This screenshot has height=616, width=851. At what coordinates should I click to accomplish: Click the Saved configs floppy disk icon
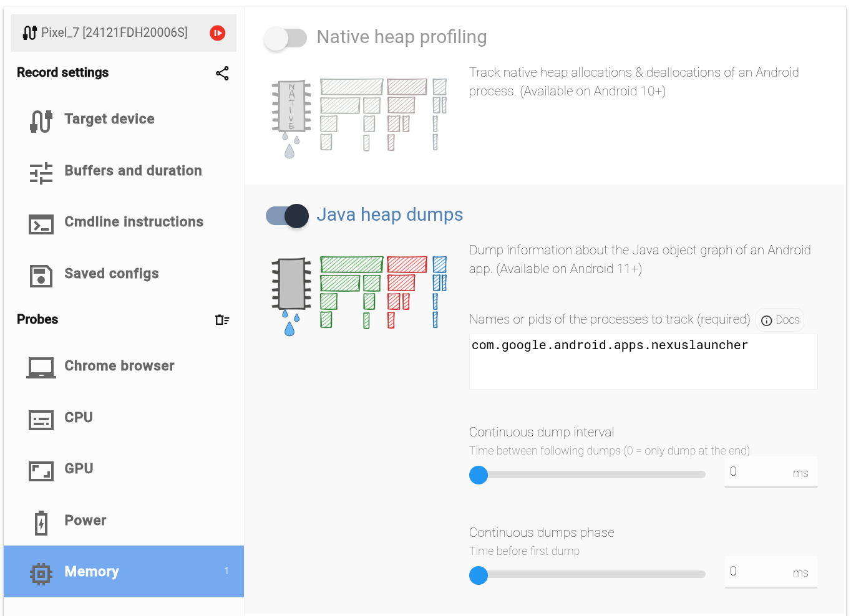coord(41,276)
